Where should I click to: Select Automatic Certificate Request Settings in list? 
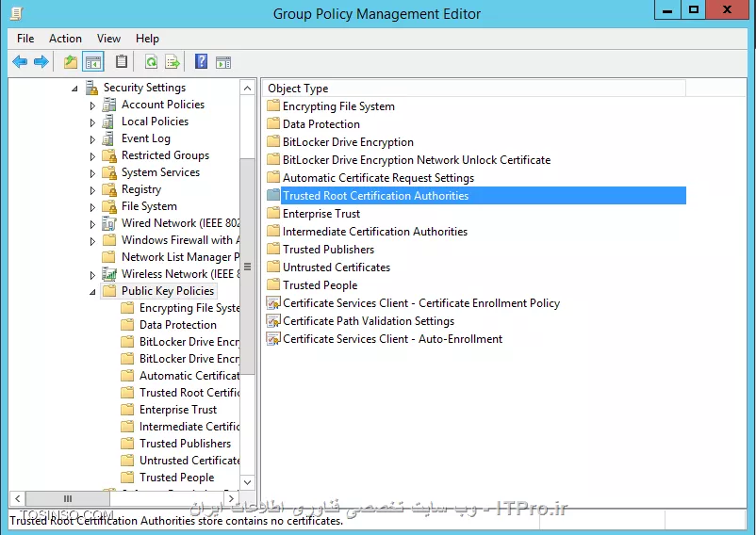[x=379, y=178]
